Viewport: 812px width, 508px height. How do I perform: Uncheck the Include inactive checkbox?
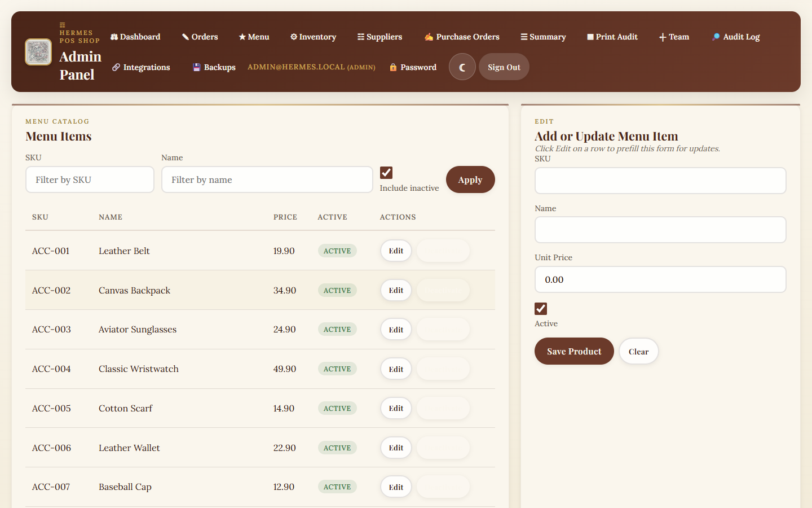point(386,173)
